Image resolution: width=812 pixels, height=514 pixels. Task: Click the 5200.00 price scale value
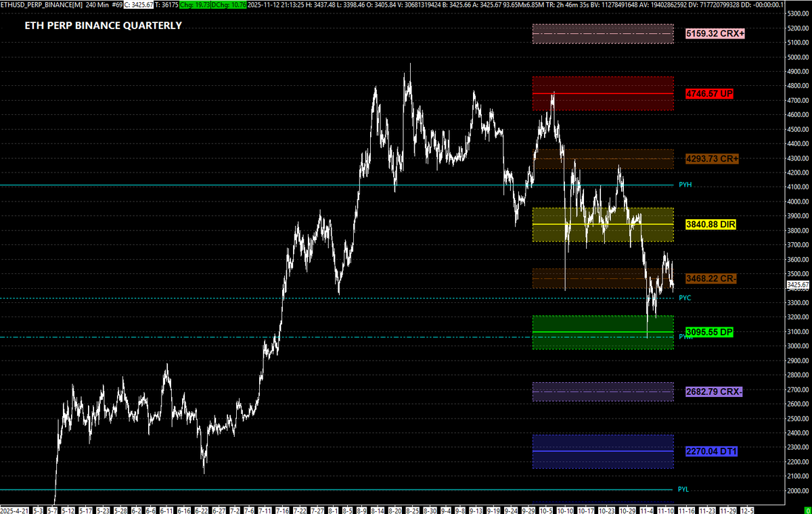(798, 28)
